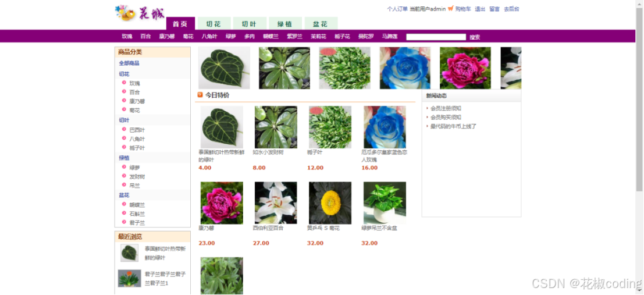
Task: Read the 会员购买须知 news item
Action: coord(446,118)
